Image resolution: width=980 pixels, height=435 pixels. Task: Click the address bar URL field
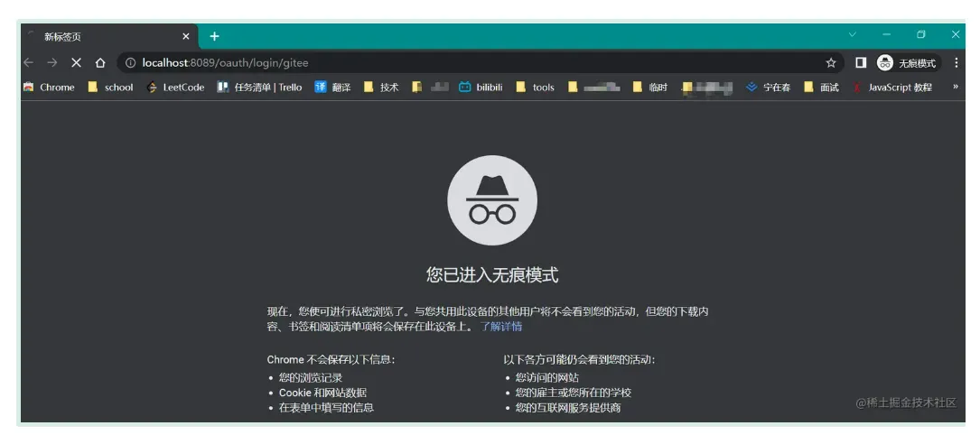tap(481, 62)
